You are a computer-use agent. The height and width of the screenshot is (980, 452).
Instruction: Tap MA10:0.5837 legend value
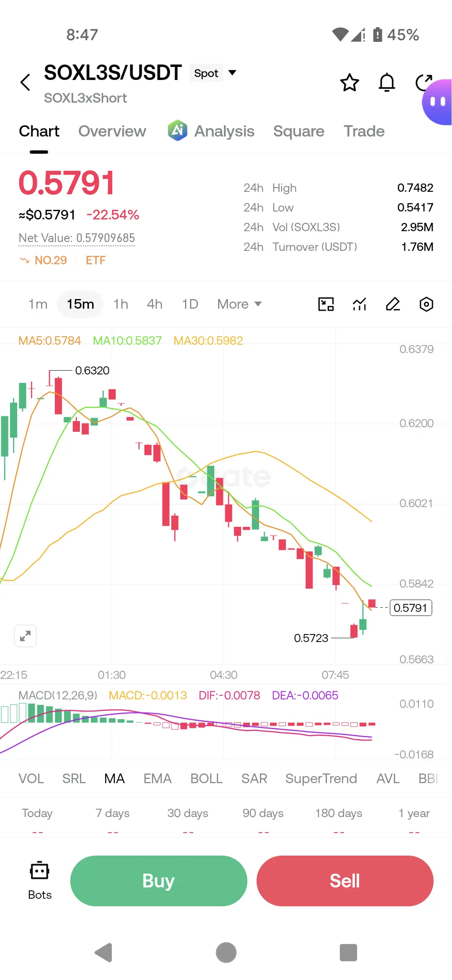[127, 340]
